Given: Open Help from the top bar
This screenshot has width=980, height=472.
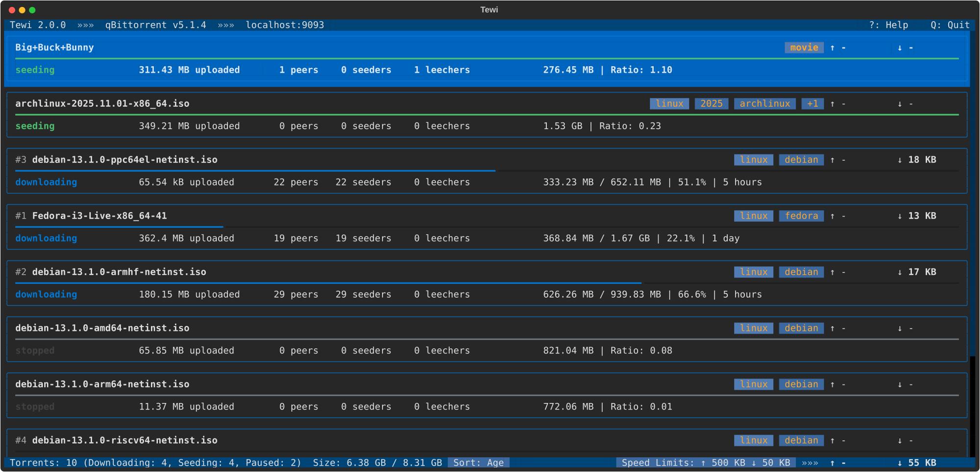Looking at the screenshot, I should tap(888, 25).
